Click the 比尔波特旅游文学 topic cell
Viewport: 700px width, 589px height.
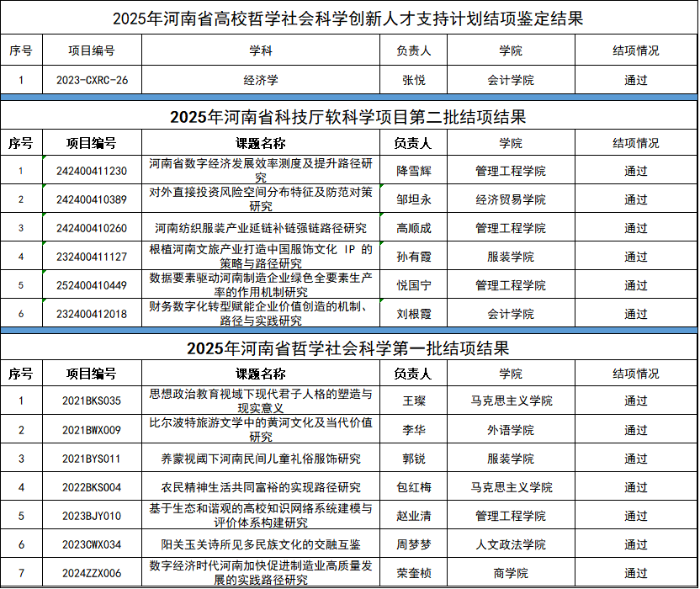261,430
